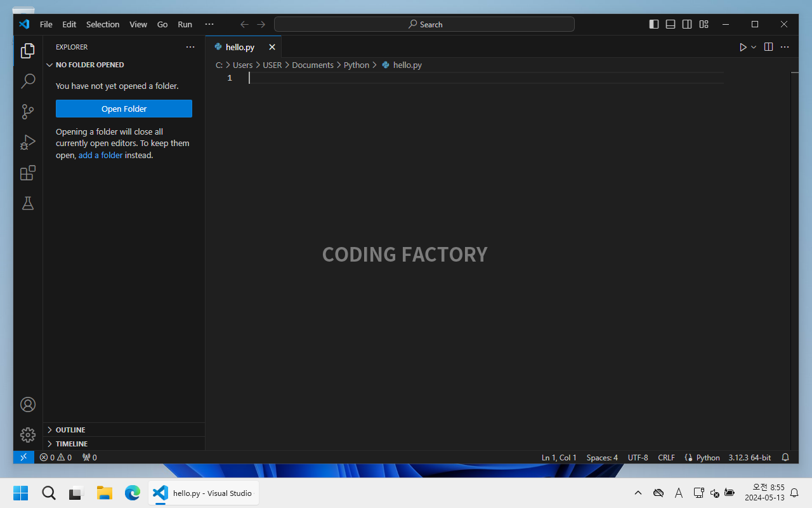Toggle the Secondary Side Bar layout button
This screenshot has width=812, height=508.
point(687,24)
